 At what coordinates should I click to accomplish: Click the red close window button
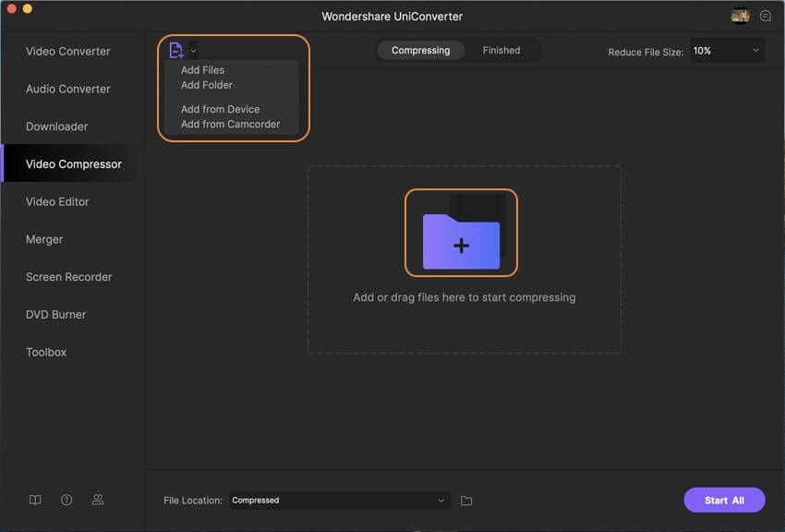(11, 8)
